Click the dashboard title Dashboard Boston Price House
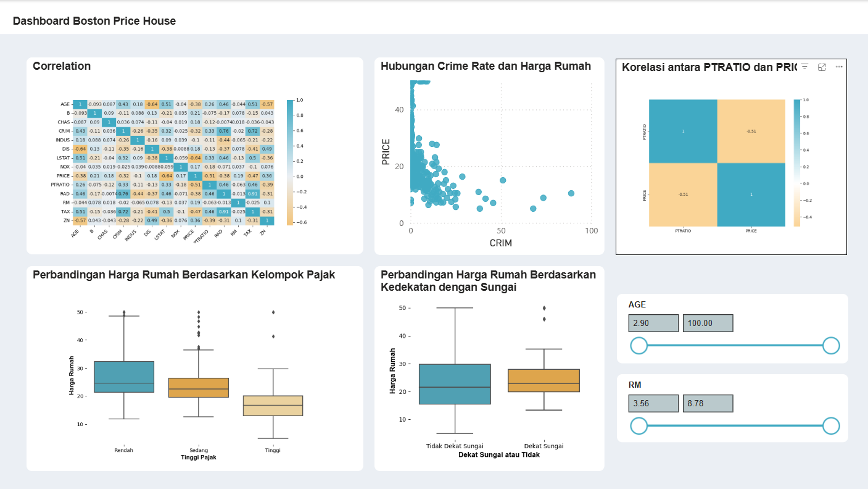This screenshot has height=489, width=868. (93, 20)
